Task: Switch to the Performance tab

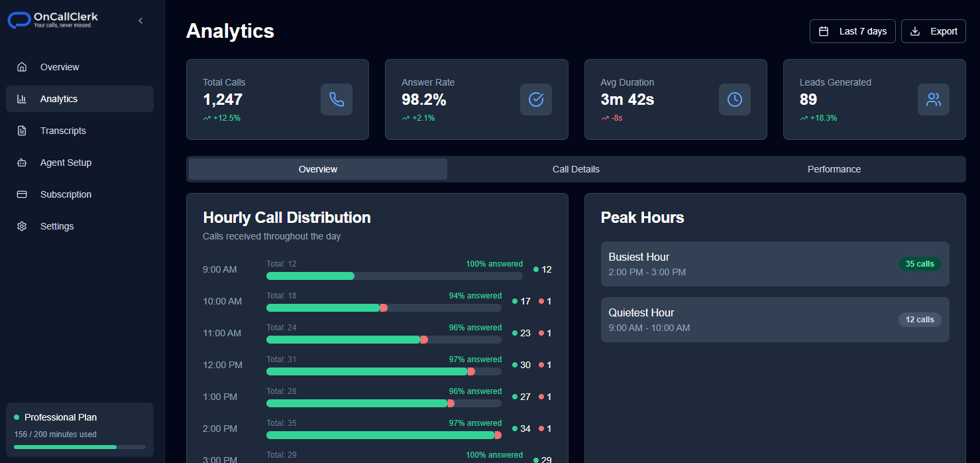Action: 834,169
